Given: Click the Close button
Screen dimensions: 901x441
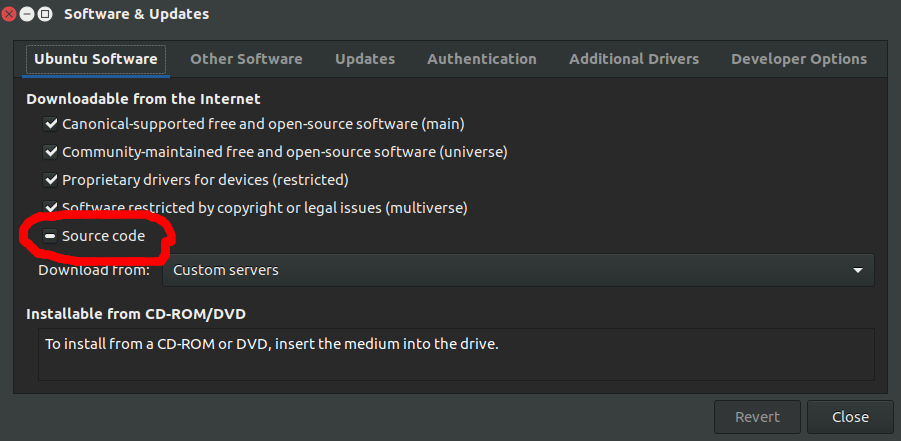Looking at the screenshot, I should pos(850,417).
